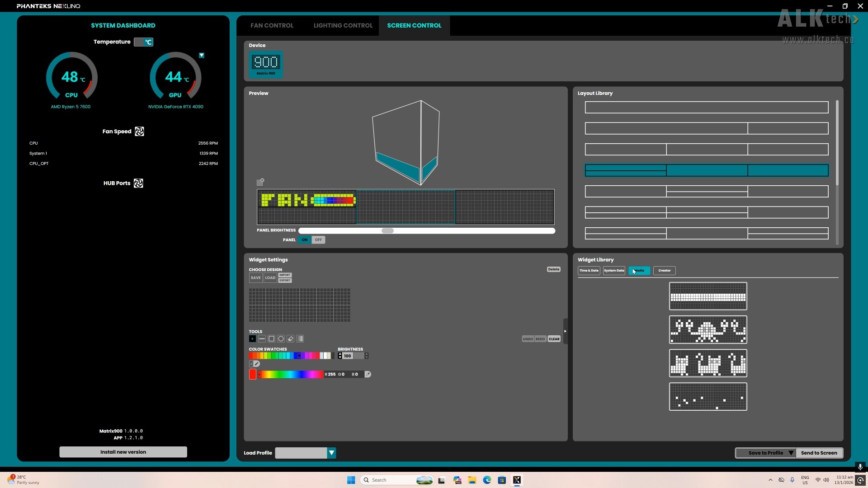The width and height of the screenshot is (868, 488).
Task: Open the GPU gauge dropdown chevron
Action: (202, 55)
